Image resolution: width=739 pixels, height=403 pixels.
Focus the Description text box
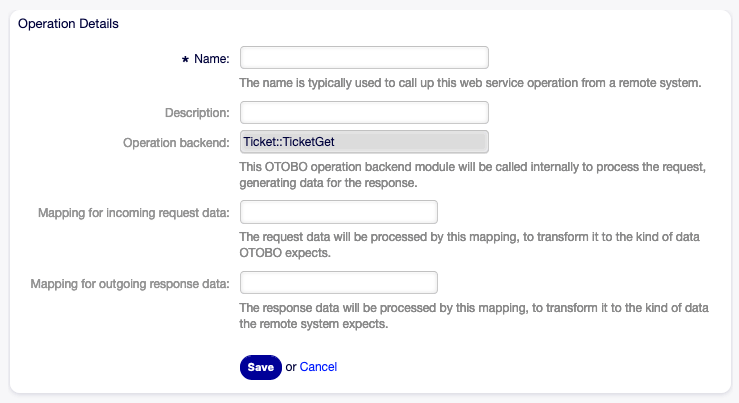click(364, 113)
